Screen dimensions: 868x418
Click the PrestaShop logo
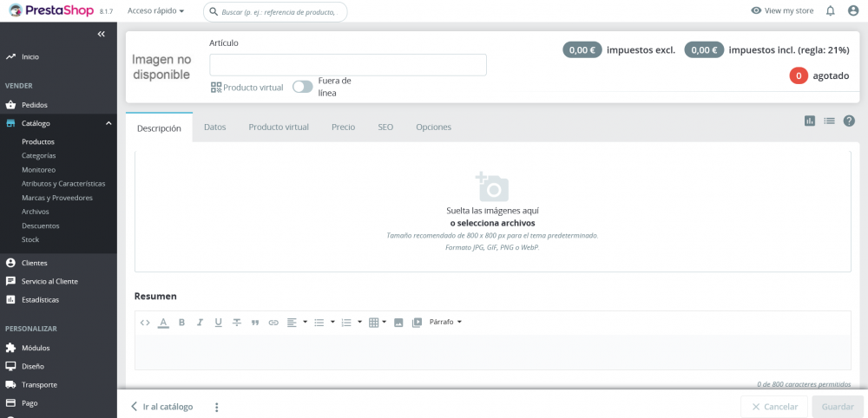[52, 10]
